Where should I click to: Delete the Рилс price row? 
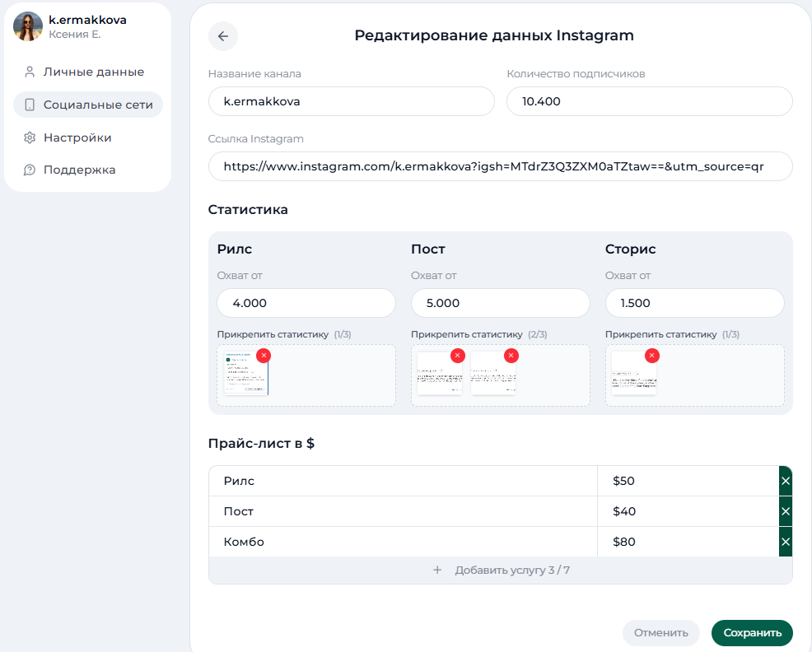point(784,481)
